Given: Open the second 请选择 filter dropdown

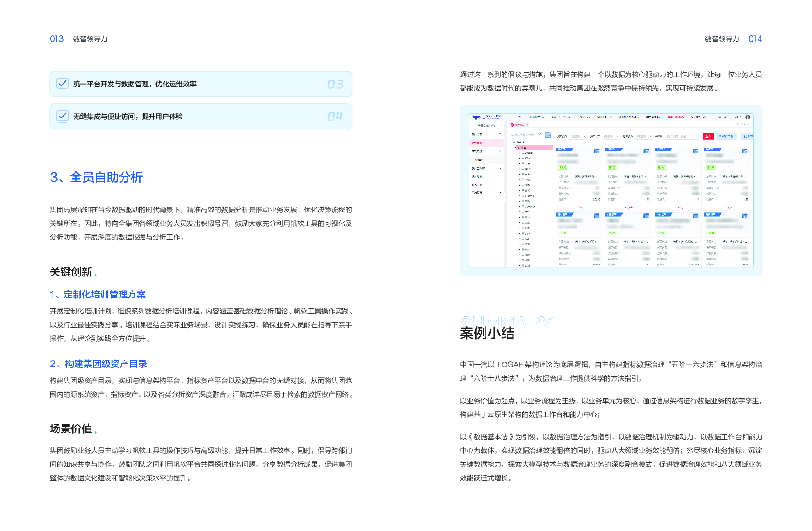Looking at the screenshot, I should click(x=611, y=136).
